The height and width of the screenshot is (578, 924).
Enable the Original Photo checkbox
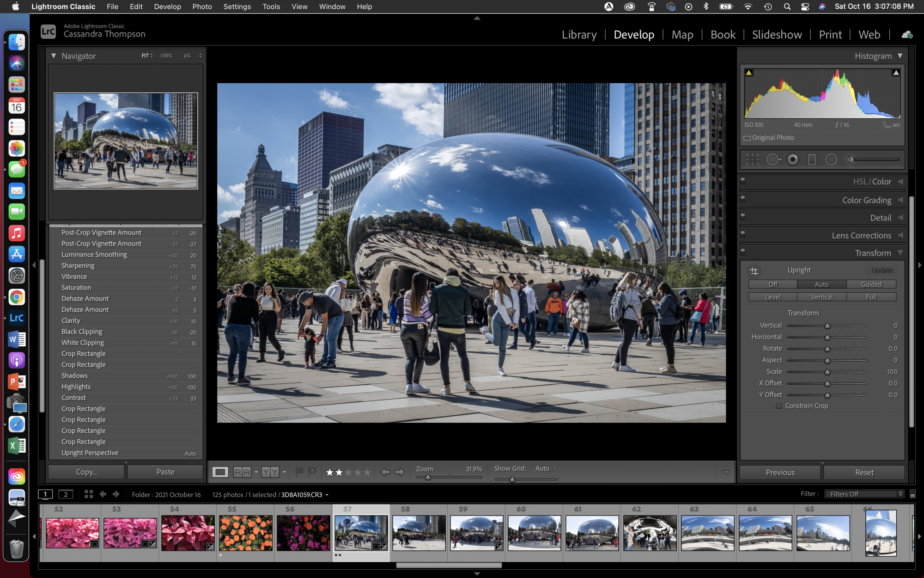[747, 138]
